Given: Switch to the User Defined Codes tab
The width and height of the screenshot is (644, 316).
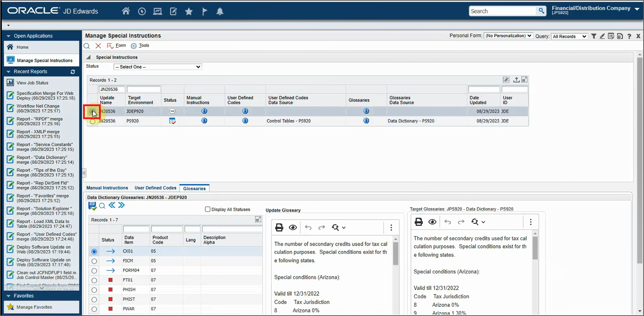Looking at the screenshot, I should tap(155, 188).
